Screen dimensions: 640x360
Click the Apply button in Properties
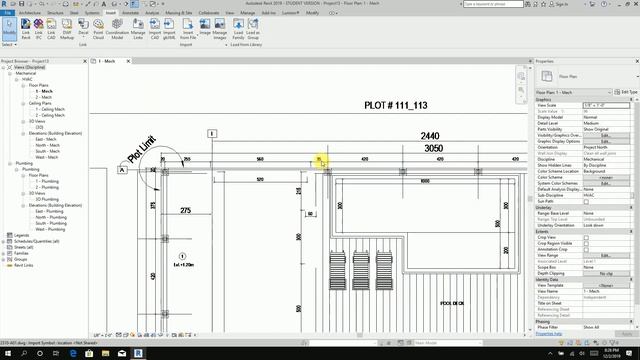click(627, 334)
